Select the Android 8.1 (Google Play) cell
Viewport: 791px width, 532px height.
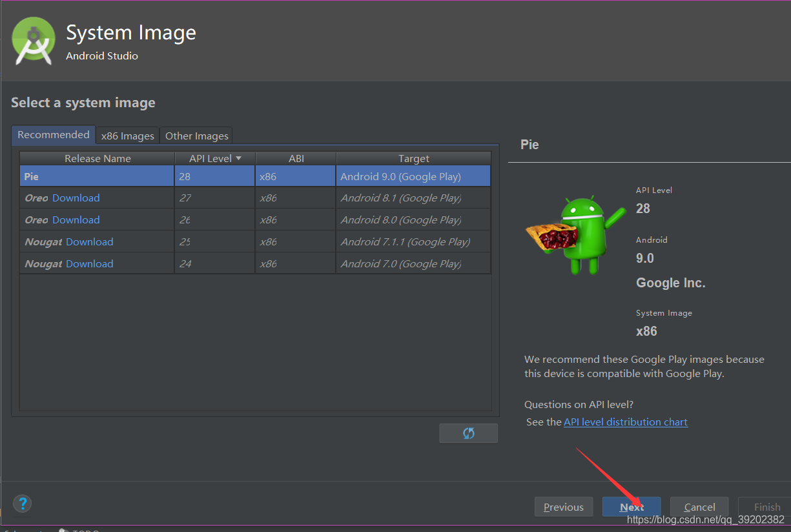coord(413,198)
